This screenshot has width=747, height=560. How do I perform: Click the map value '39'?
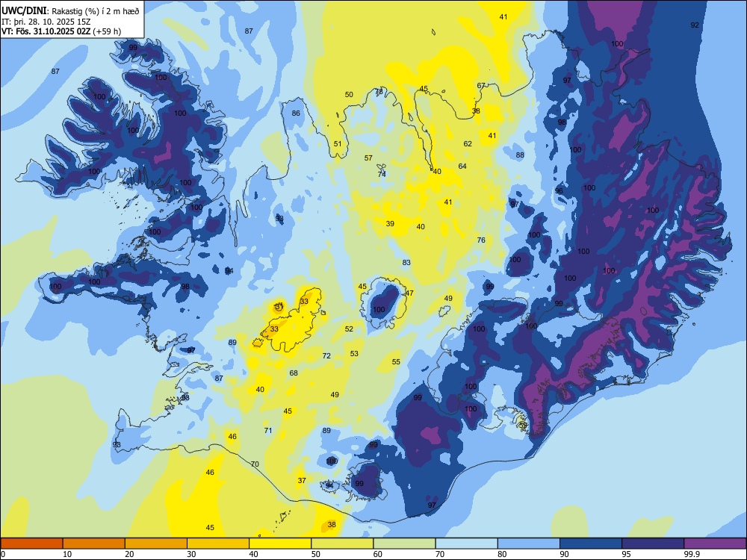click(x=390, y=224)
